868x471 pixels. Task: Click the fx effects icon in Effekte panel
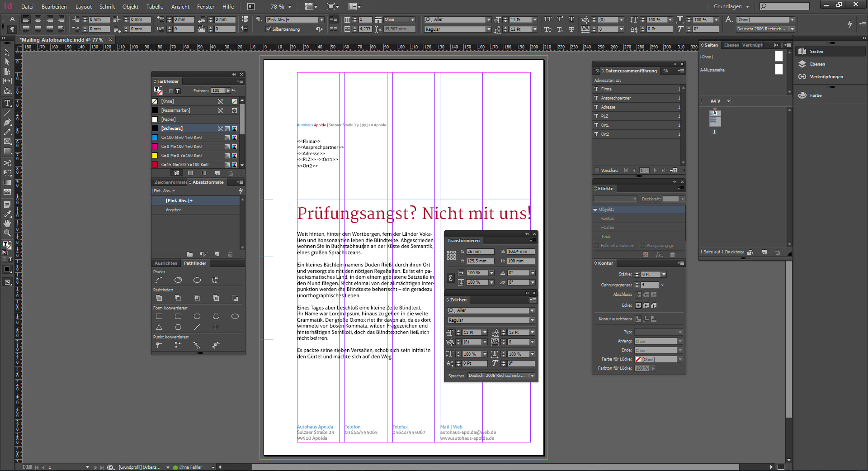tap(659, 255)
